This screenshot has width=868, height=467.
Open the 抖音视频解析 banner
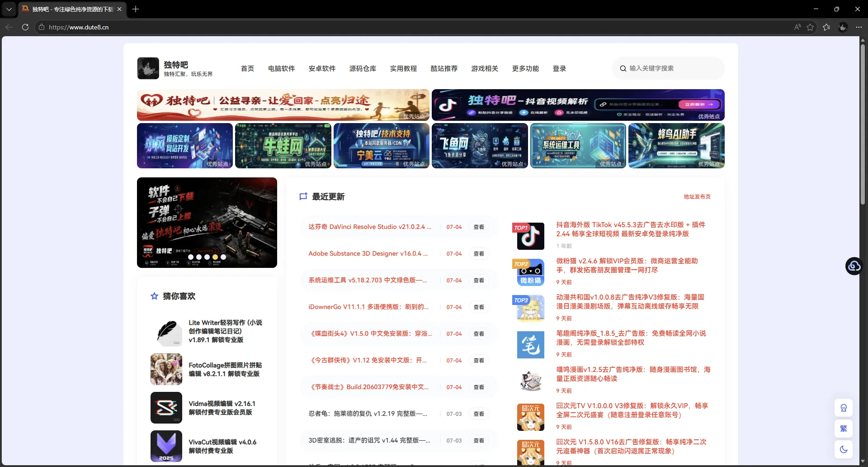point(578,105)
